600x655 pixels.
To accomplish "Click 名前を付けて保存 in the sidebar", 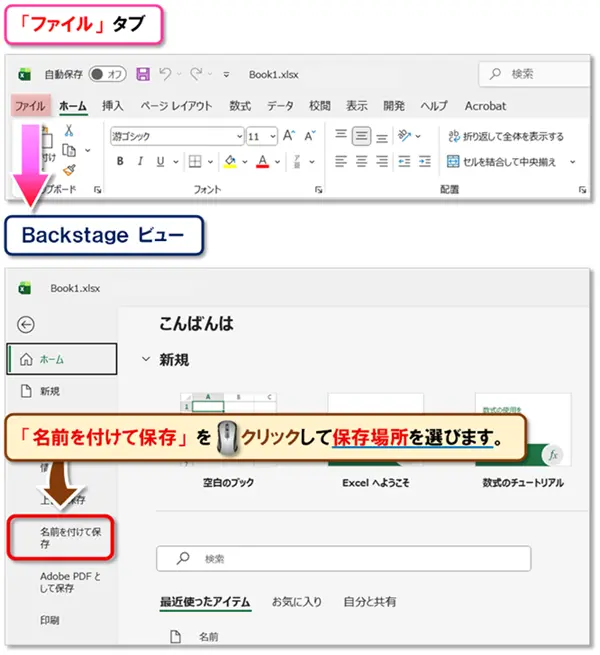I will click(x=61, y=538).
